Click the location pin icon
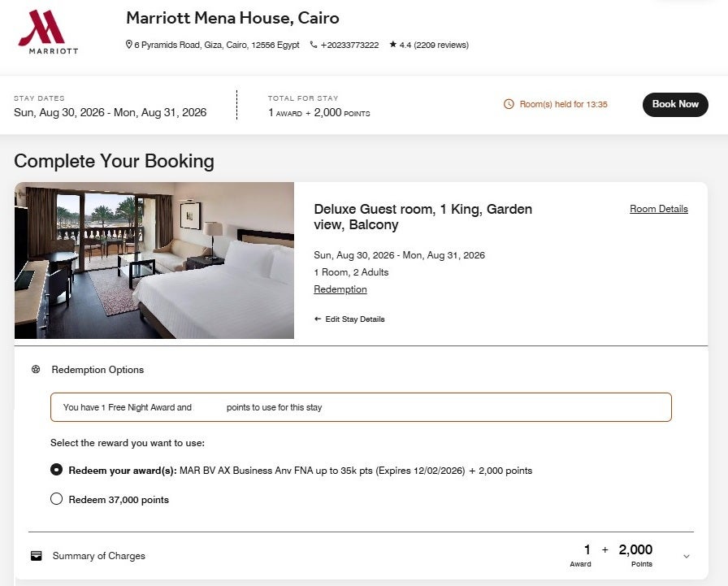Image resolution: width=728 pixels, height=586 pixels. click(128, 46)
